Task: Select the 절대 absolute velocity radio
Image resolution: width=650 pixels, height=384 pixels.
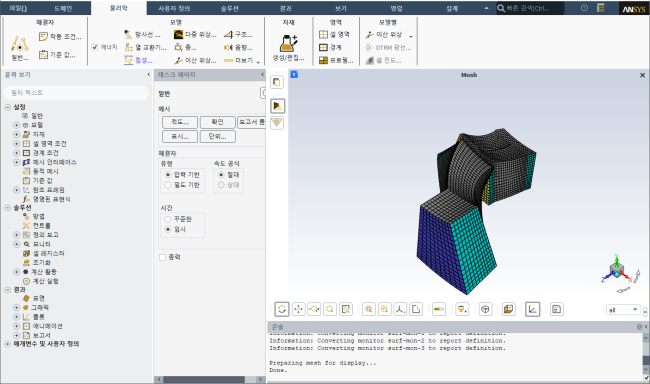Action: (221, 175)
